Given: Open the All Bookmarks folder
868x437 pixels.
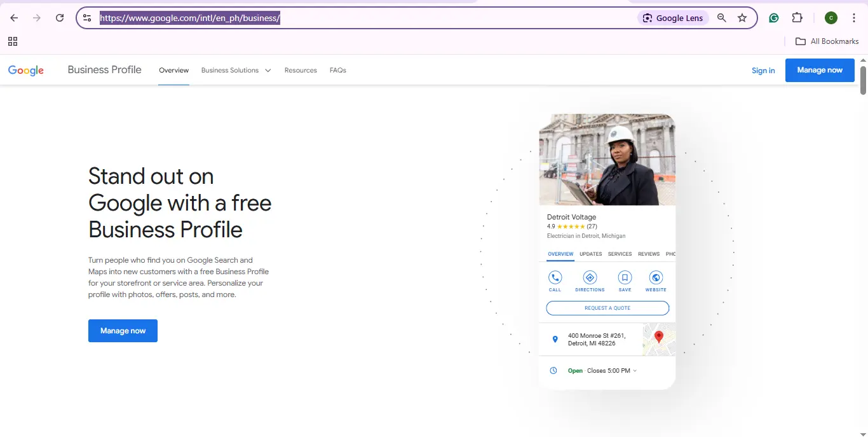Looking at the screenshot, I should pyautogui.click(x=827, y=41).
